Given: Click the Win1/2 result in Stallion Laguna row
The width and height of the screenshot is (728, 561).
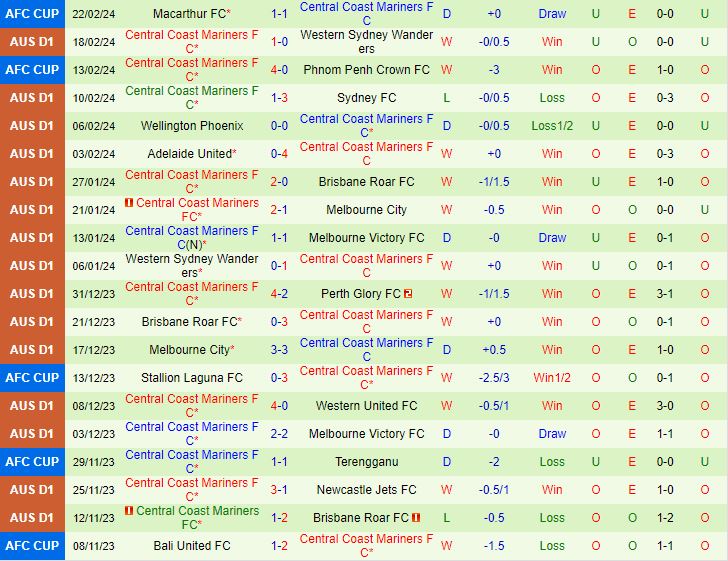Looking at the screenshot, I should 552,378.
